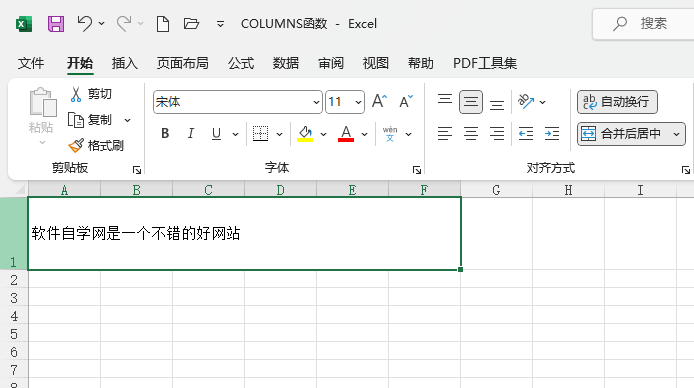Copy selection with 复制
The image size is (694, 388).
pos(90,120)
